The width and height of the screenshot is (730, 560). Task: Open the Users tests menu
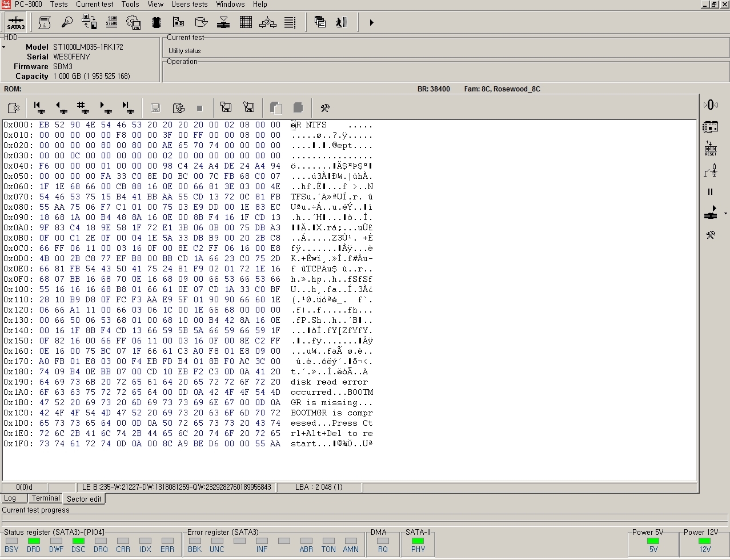(x=190, y=4)
